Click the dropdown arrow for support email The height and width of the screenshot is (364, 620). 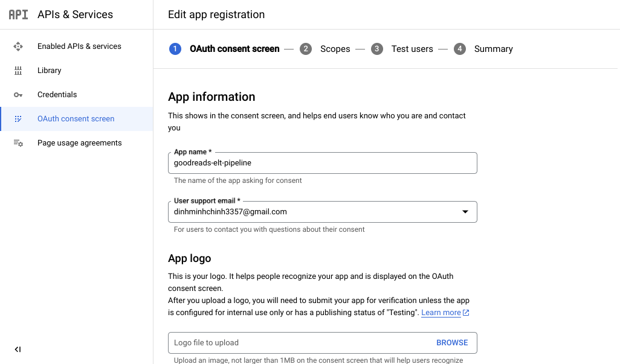[465, 212]
